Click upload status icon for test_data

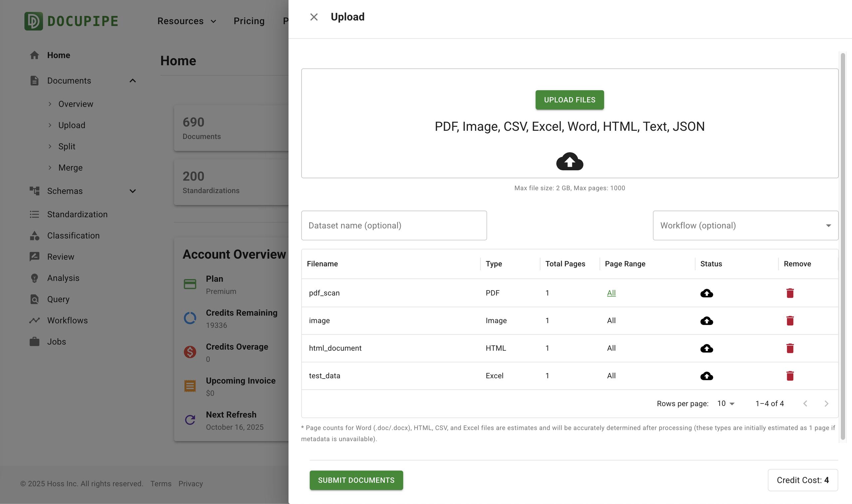click(707, 376)
